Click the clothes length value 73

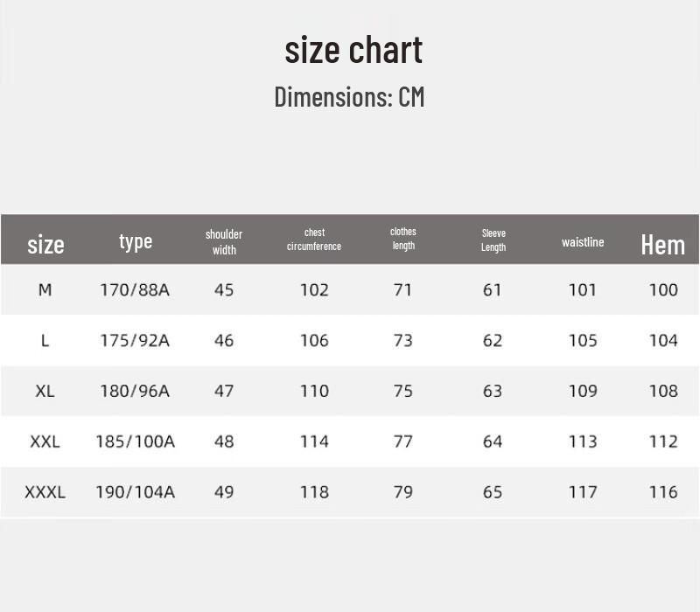click(403, 341)
